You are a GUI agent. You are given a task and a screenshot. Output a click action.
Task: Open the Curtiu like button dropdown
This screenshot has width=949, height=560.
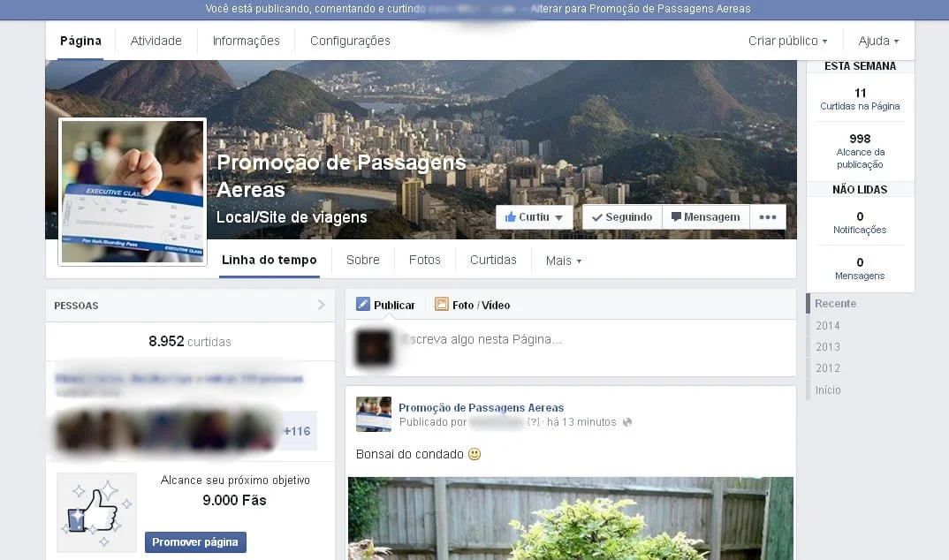click(x=534, y=217)
